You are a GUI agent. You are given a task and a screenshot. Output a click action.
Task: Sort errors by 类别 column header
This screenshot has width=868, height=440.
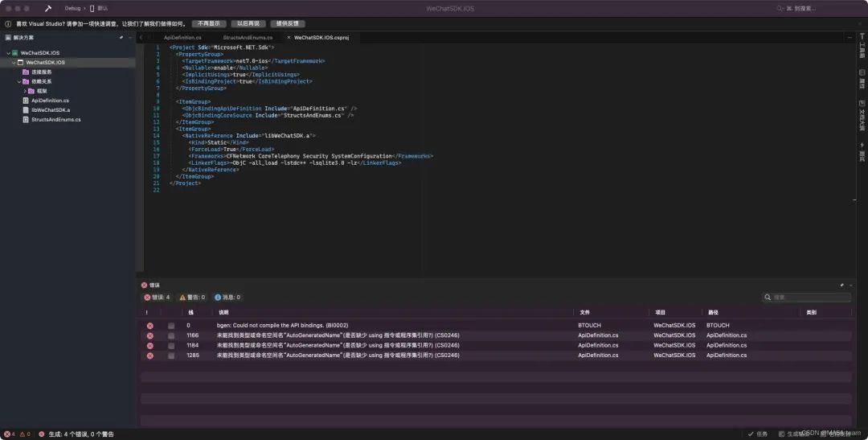811,313
